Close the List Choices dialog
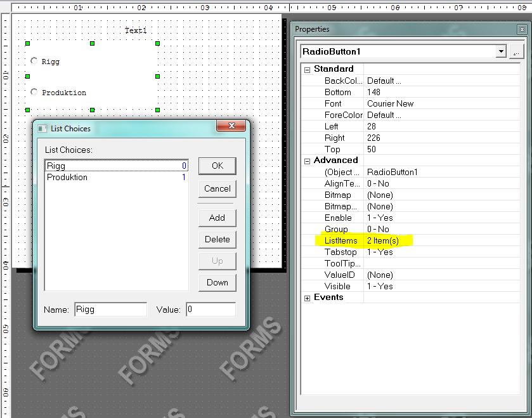This screenshot has width=532, height=418. tap(231, 126)
